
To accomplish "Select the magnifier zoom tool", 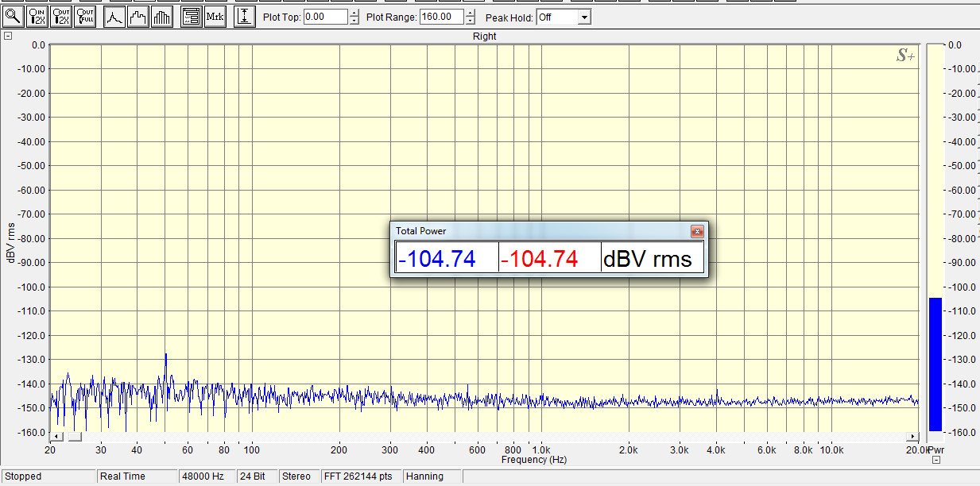I will coord(14,17).
